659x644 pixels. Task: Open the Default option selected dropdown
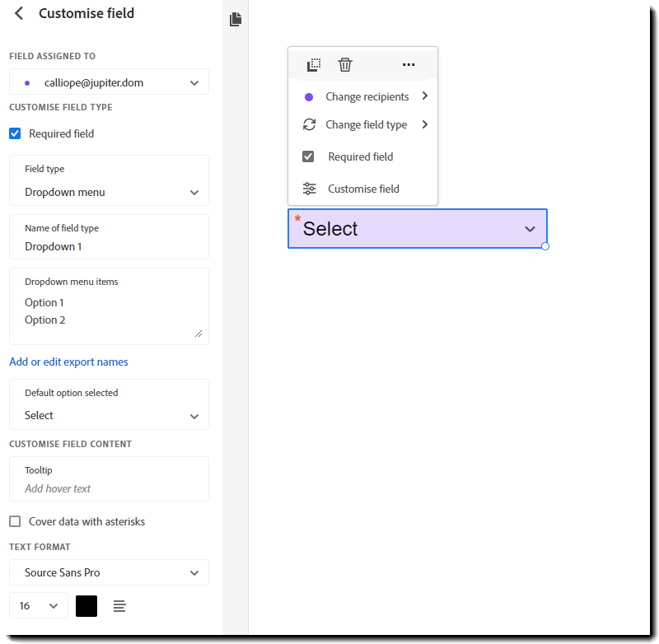(109, 415)
